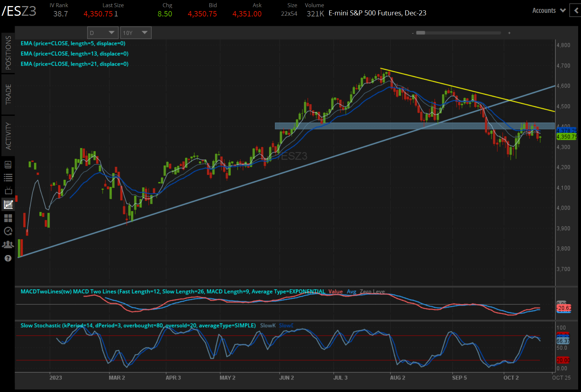Click the Volume value 321K
The width and height of the screenshot is (581, 392).
(x=315, y=14)
